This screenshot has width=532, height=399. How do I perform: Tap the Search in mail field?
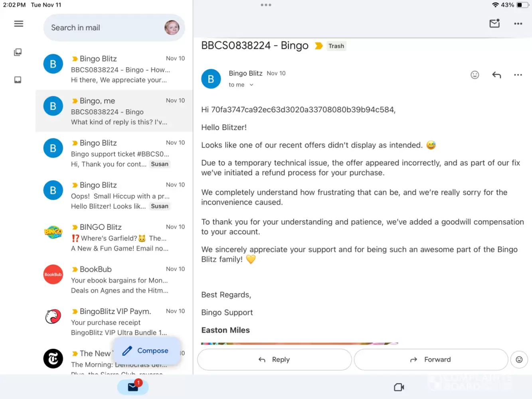[x=104, y=28]
